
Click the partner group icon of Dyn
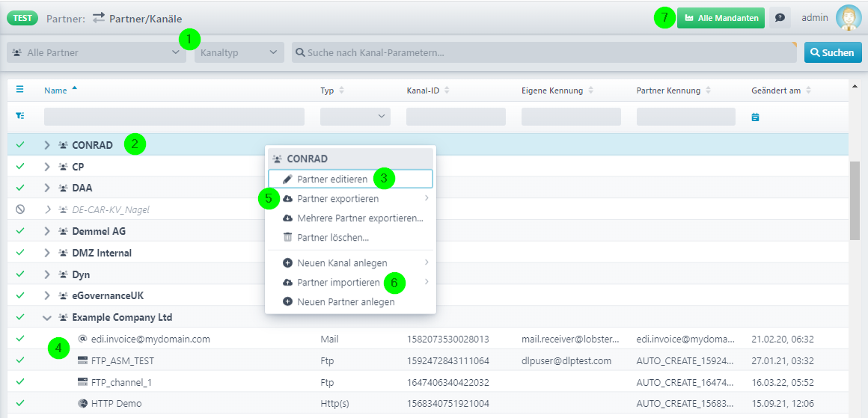pos(63,274)
